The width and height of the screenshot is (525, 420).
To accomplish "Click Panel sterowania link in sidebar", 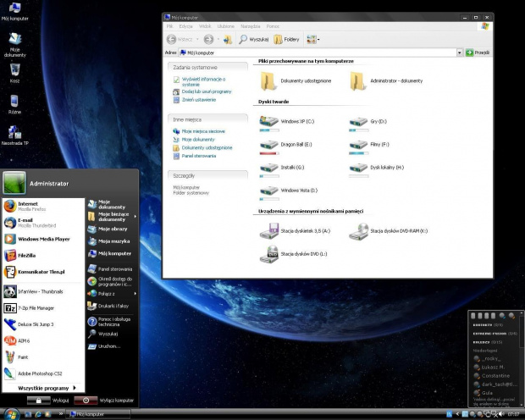I will 199,156.
